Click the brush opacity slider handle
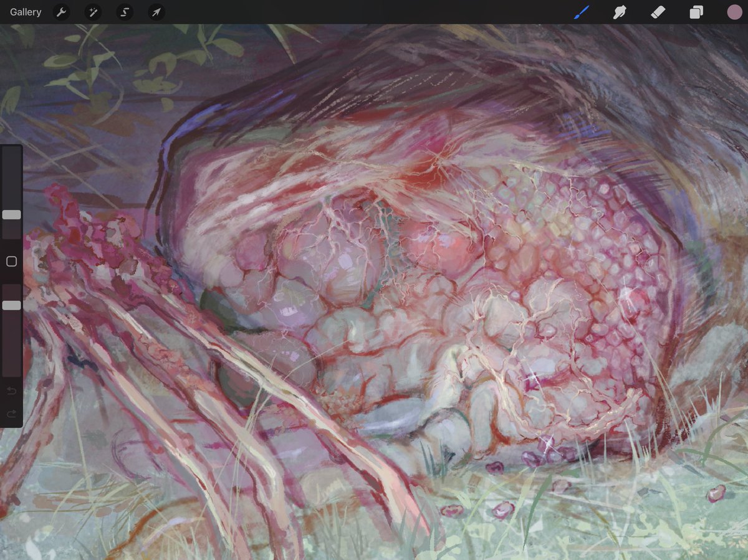The width and height of the screenshot is (748, 560). tap(11, 305)
